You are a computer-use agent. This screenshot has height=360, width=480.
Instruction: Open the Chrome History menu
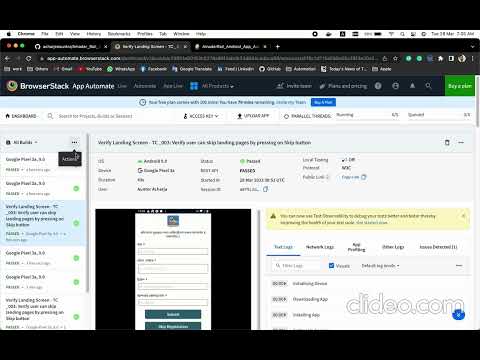(93, 34)
